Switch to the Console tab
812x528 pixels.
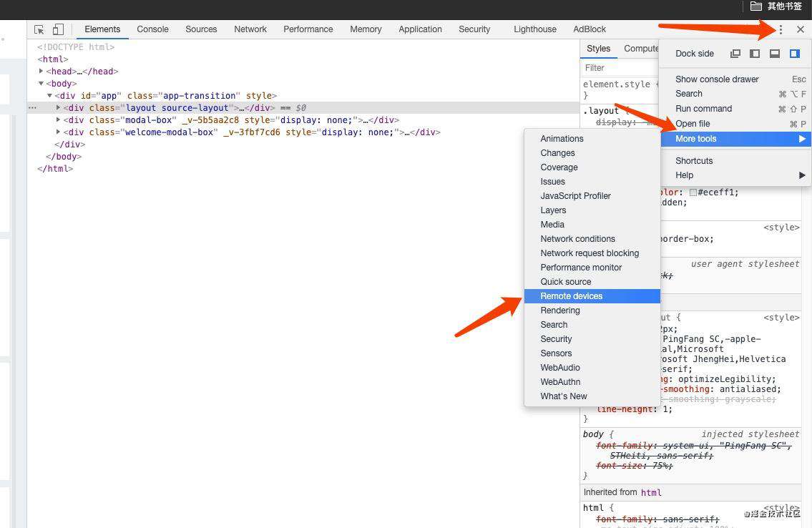pos(153,29)
